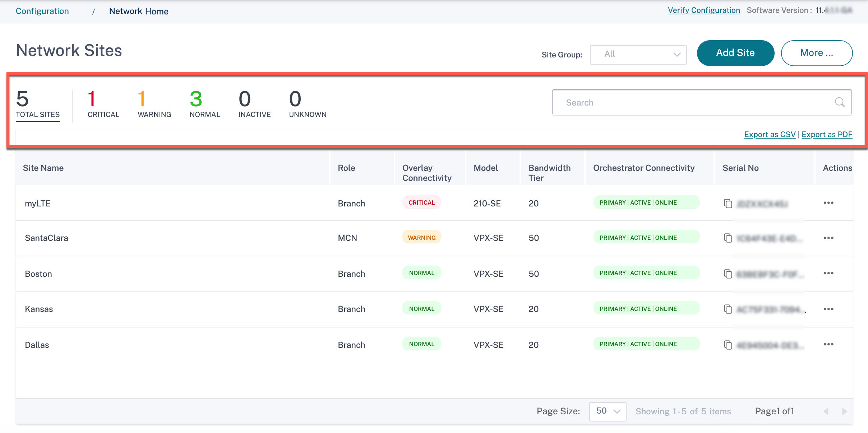
Task: Click the Add Site button
Action: pos(735,53)
